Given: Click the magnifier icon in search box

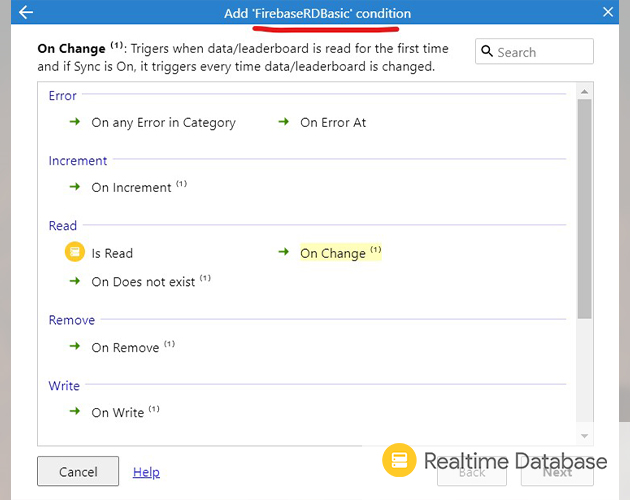Looking at the screenshot, I should point(487,52).
